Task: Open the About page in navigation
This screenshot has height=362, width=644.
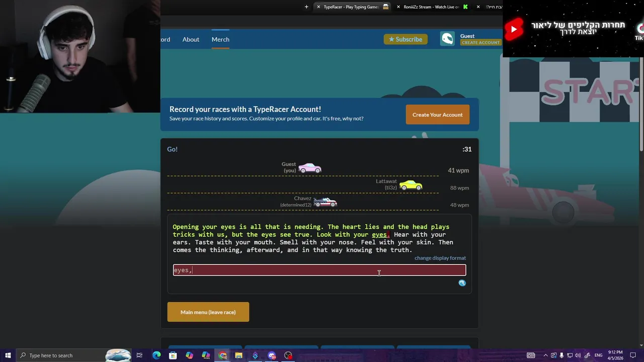Action: coord(191,39)
